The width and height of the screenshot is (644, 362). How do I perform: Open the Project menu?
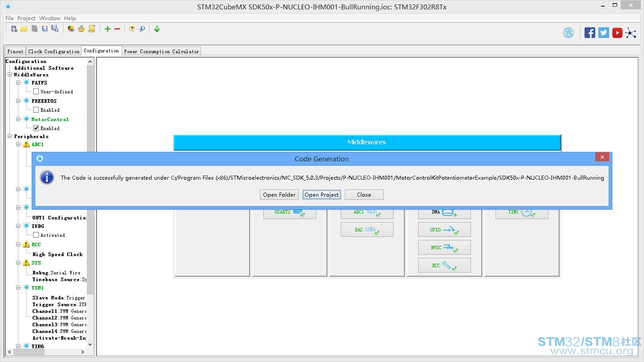26,18
